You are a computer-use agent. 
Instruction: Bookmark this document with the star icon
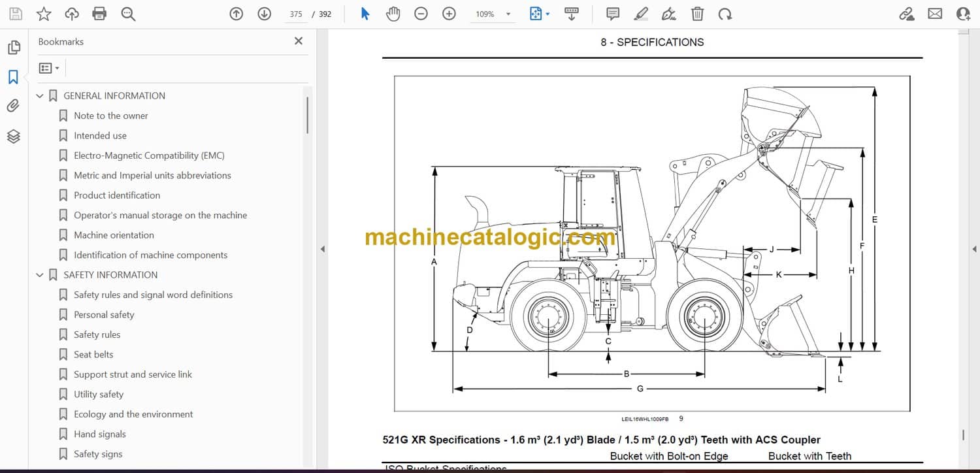tap(44, 14)
